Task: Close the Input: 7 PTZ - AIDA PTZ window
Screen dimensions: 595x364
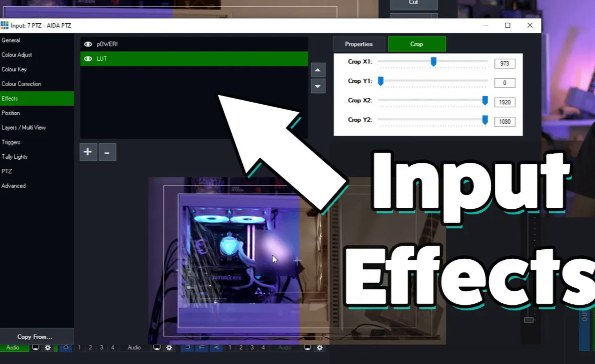Action: pyautogui.click(x=530, y=25)
